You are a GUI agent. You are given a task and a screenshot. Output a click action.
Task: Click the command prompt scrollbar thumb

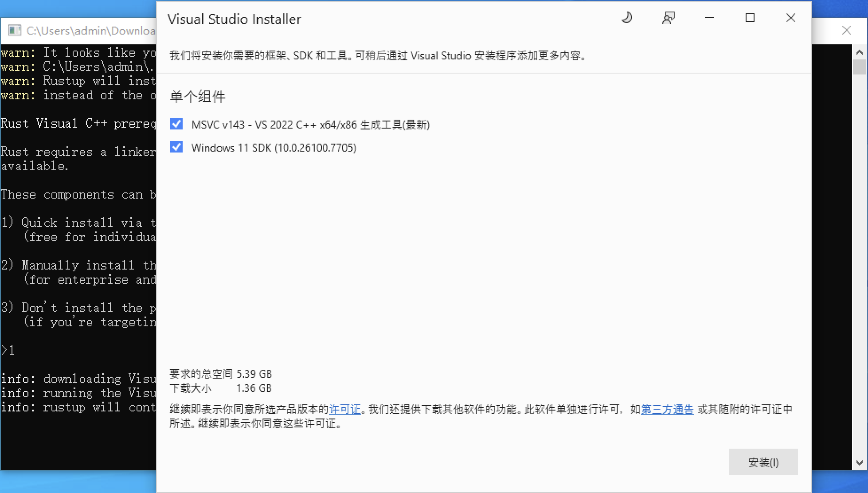(x=860, y=67)
